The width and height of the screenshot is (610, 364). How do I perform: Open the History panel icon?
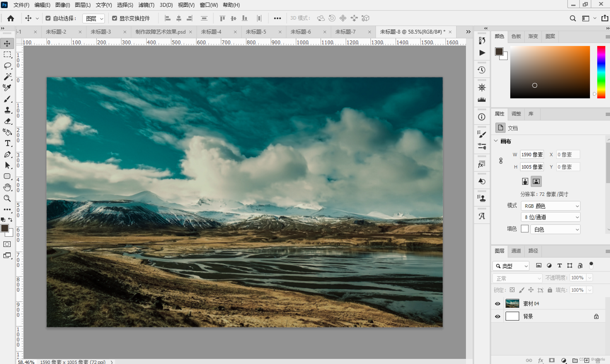(x=481, y=70)
